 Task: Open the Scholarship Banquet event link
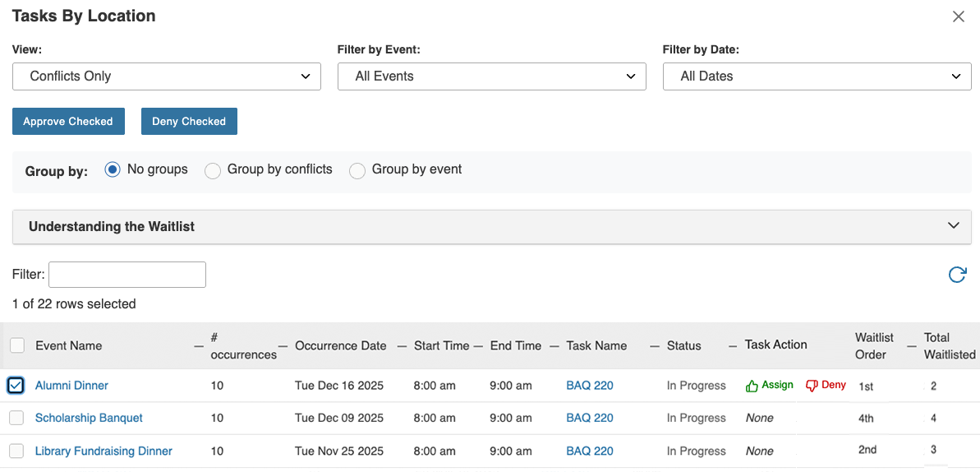pos(89,418)
